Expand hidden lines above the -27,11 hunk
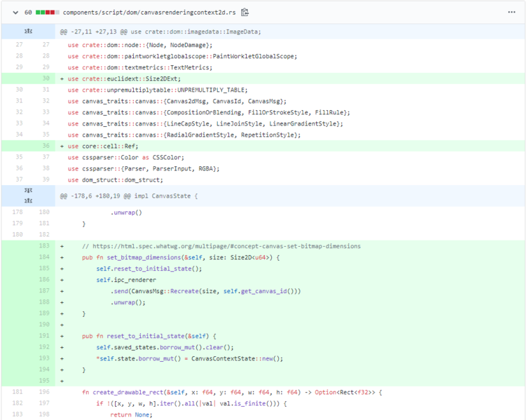Screen dimensions: 527x420 (x=28, y=32)
